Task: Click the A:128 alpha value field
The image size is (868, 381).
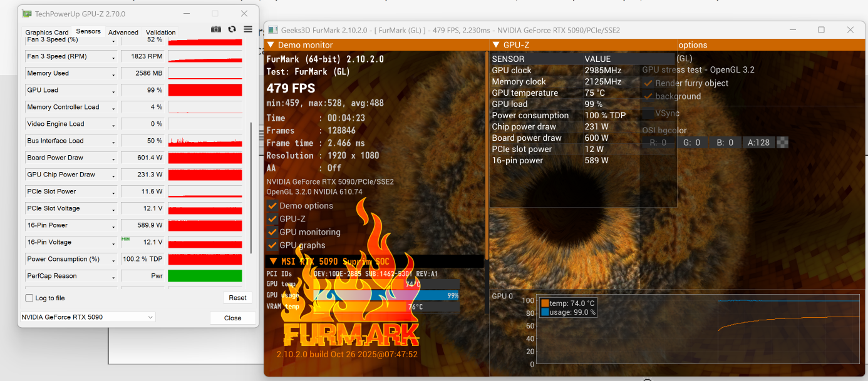Action: pyautogui.click(x=759, y=143)
